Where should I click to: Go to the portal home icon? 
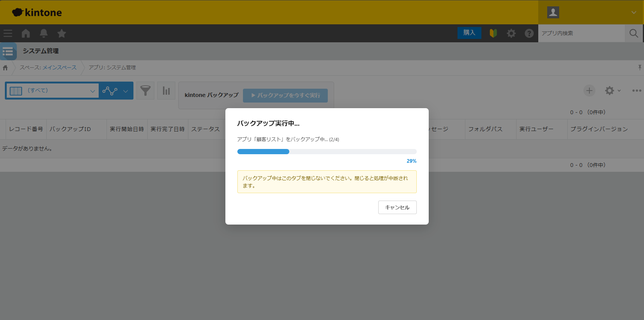(x=26, y=33)
